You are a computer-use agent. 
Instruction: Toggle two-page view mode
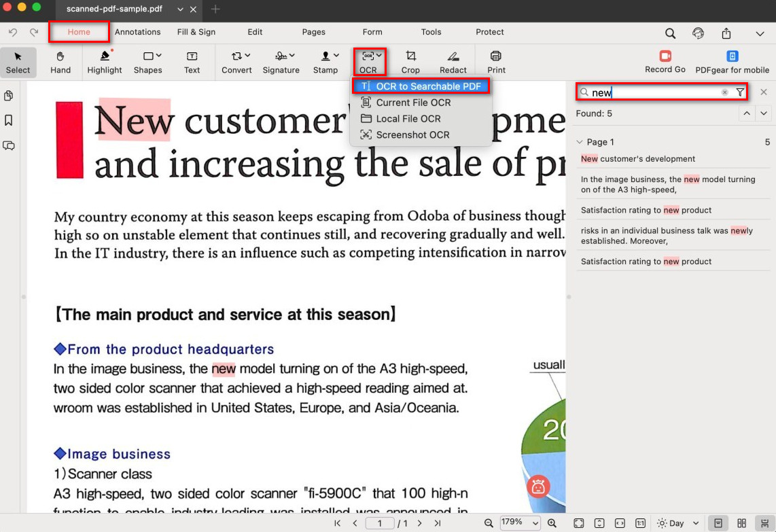pyautogui.click(x=741, y=523)
